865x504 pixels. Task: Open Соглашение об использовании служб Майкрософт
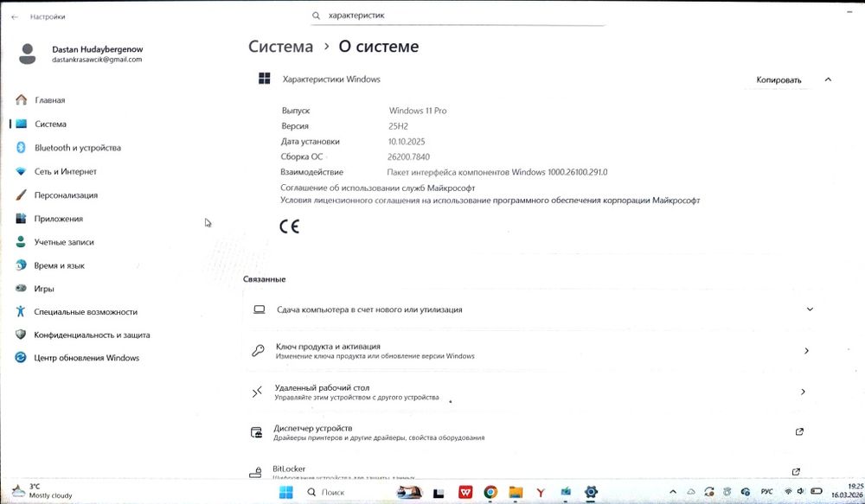point(377,188)
